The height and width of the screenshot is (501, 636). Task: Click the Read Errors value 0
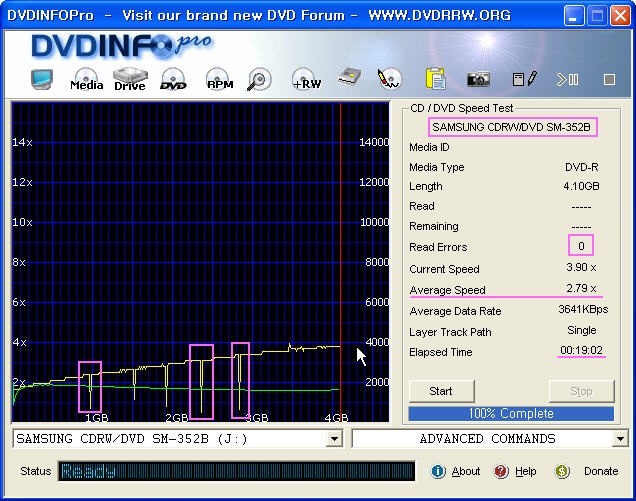point(581,246)
